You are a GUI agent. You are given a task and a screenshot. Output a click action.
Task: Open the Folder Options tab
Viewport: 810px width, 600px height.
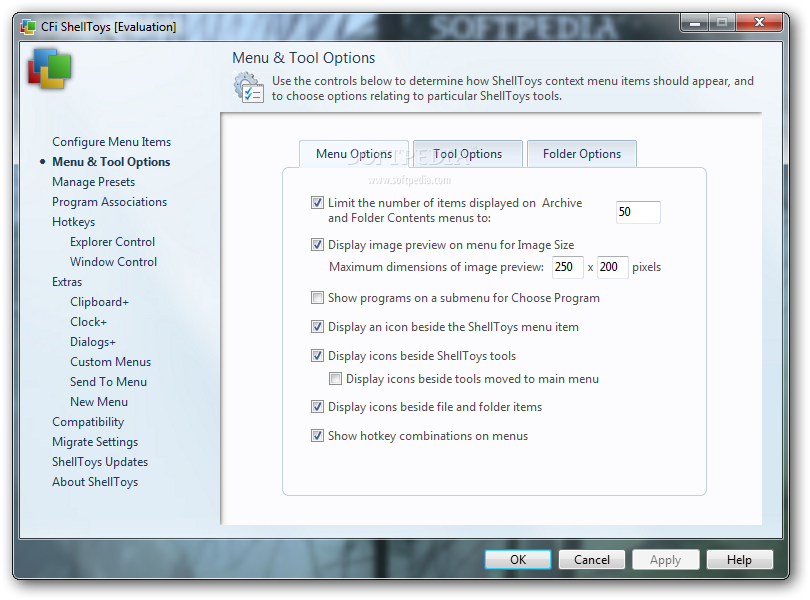pyautogui.click(x=582, y=154)
